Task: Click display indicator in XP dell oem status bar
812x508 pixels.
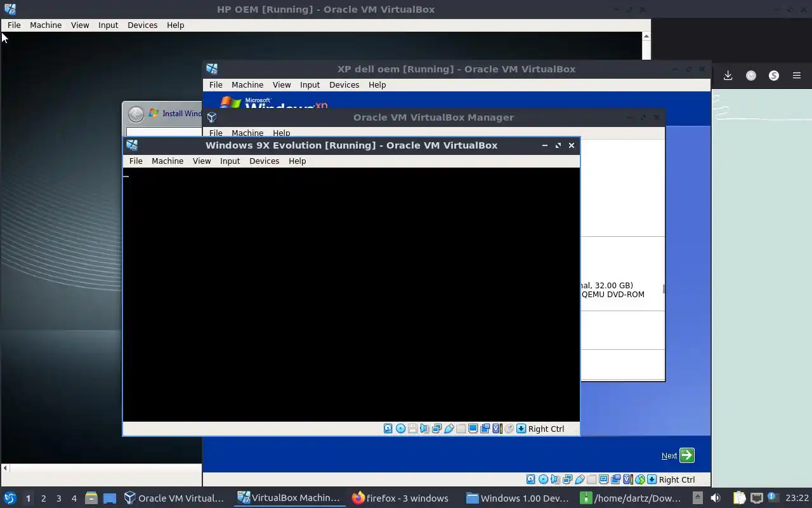Action: click(603, 479)
